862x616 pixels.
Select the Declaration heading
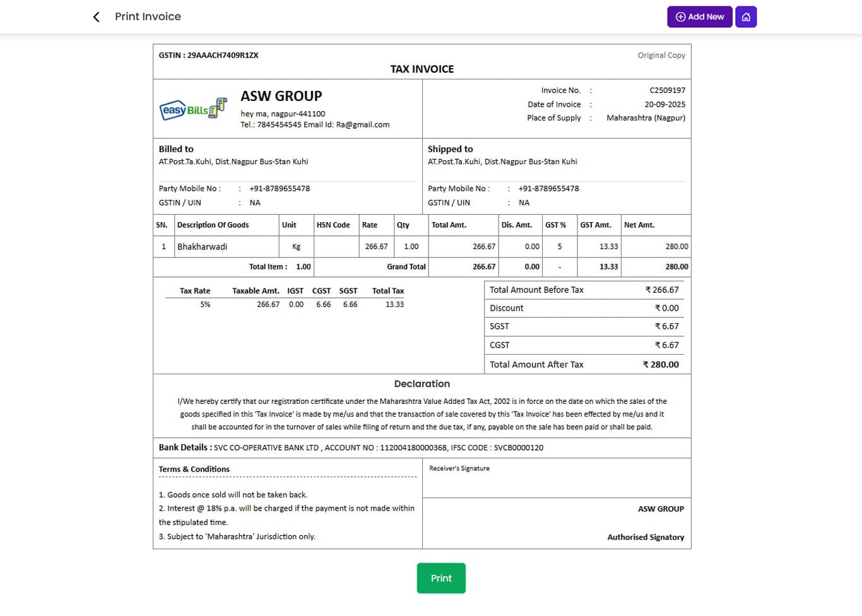coord(422,384)
